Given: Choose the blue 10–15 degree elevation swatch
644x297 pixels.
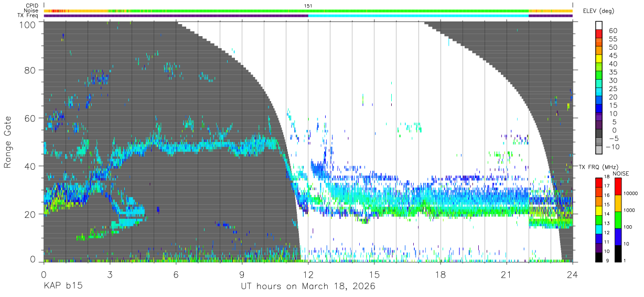Looking at the screenshot, I should (x=599, y=108).
